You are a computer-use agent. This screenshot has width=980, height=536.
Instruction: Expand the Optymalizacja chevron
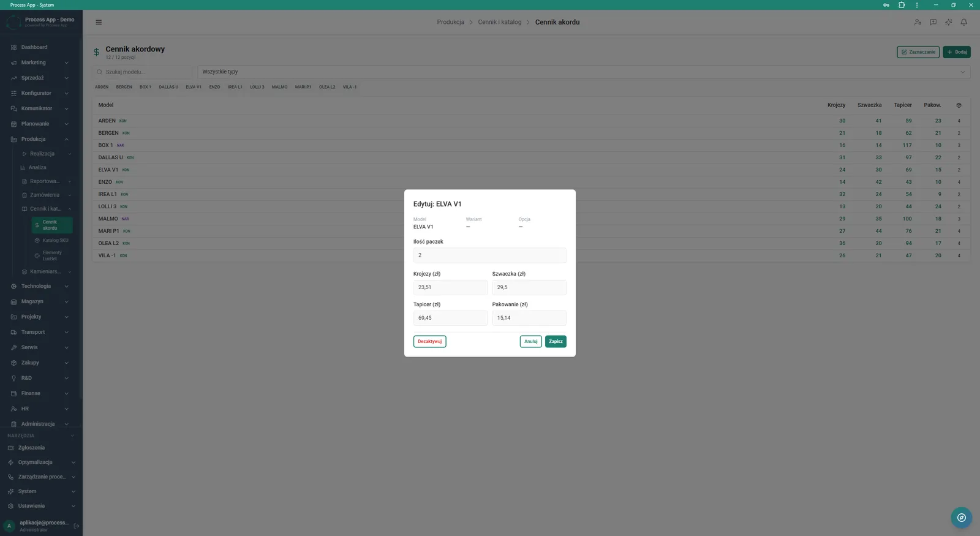click(73, 462)
